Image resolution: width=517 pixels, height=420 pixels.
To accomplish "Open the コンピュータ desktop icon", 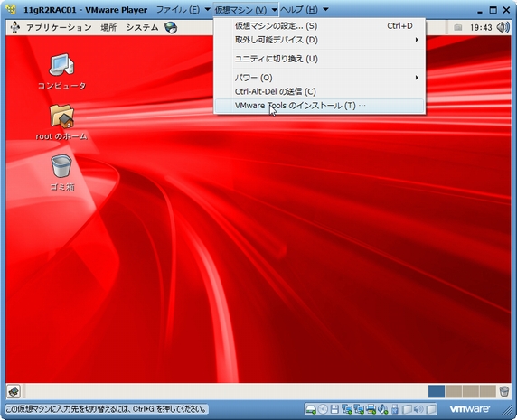I will tap(61, 71).
